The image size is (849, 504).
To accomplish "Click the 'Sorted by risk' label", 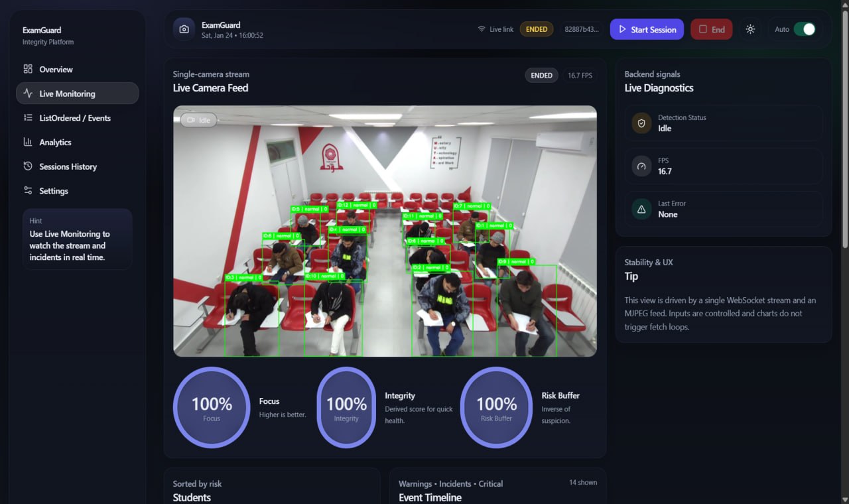I will (197, 483).
